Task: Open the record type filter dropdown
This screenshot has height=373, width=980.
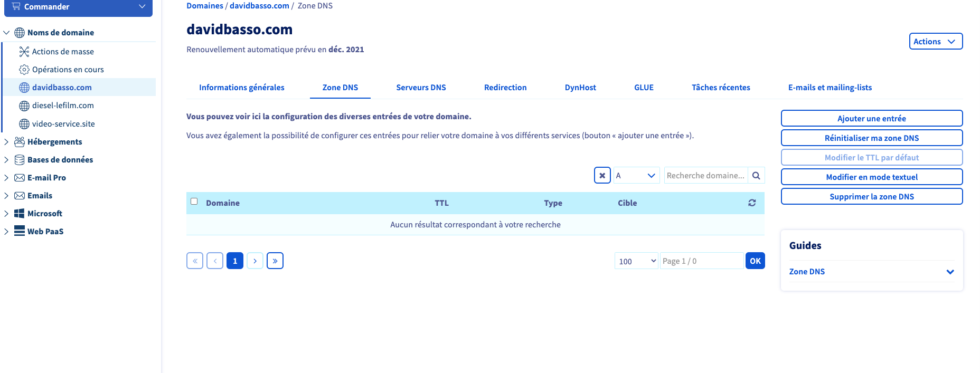Action: click(636, 176)
